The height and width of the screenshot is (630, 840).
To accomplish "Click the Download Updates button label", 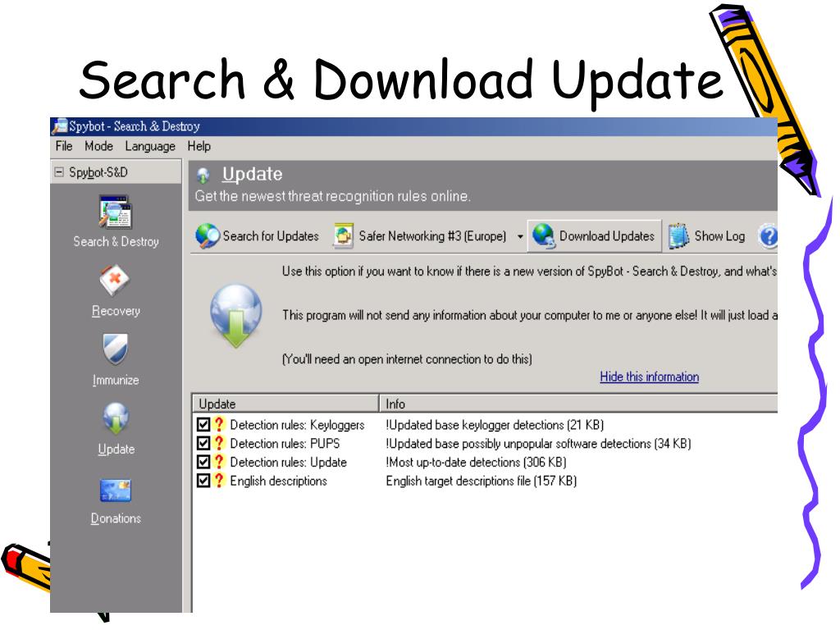I will [x=607, y=236].
